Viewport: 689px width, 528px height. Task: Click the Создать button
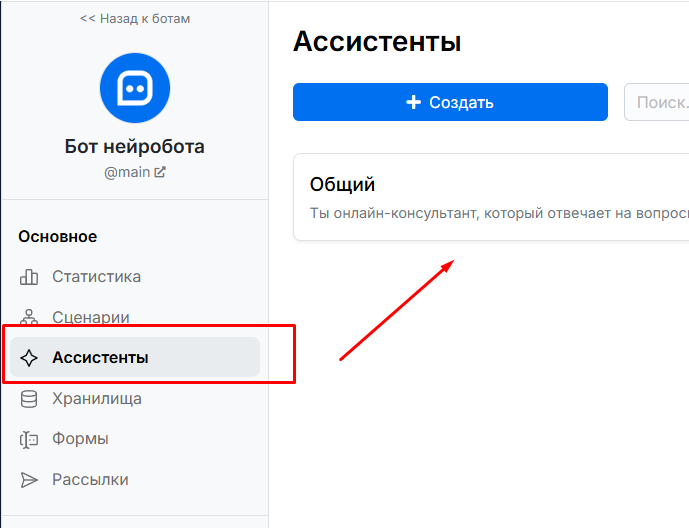pyautogui.click(x=450, y=102)
